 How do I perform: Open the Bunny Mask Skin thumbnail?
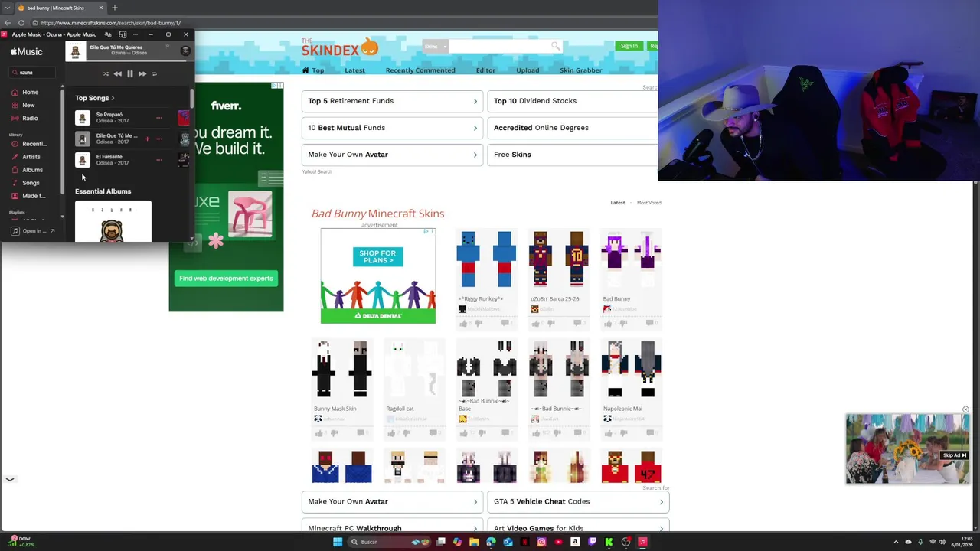341,370
